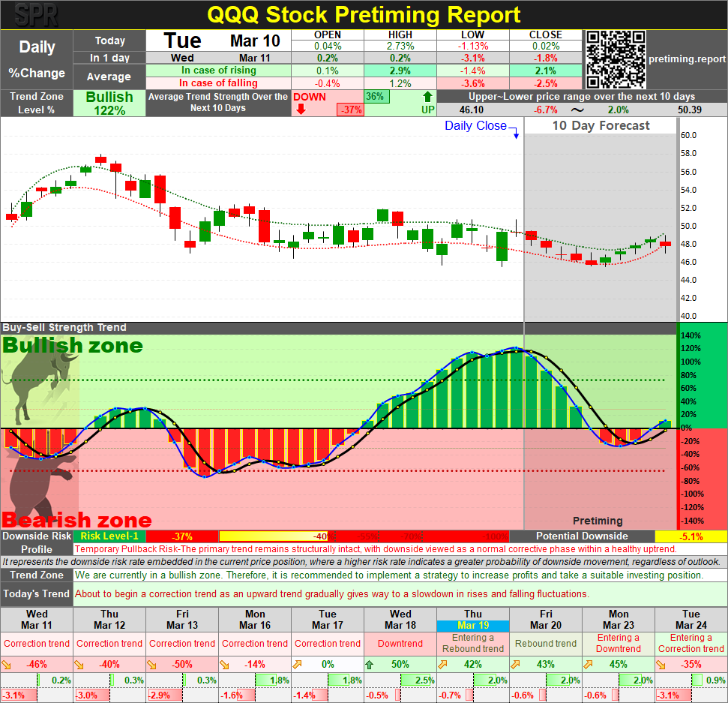Click the HIGH value 2.73%

pos(400,46)
